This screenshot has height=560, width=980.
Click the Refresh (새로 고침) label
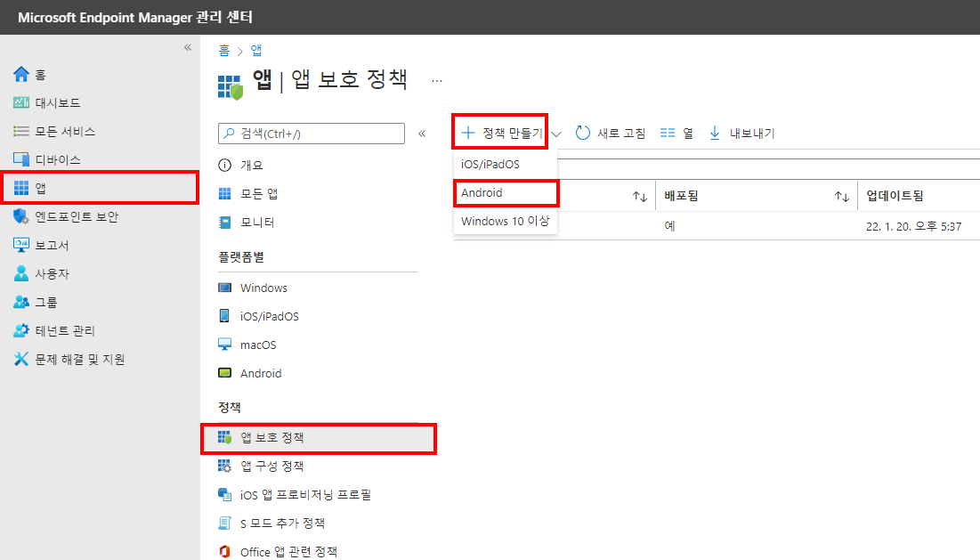[x=621, y=134]
